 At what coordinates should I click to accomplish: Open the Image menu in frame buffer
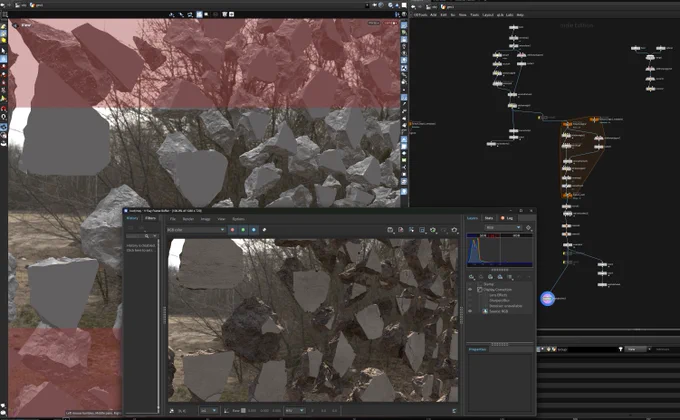pos(206,219)
